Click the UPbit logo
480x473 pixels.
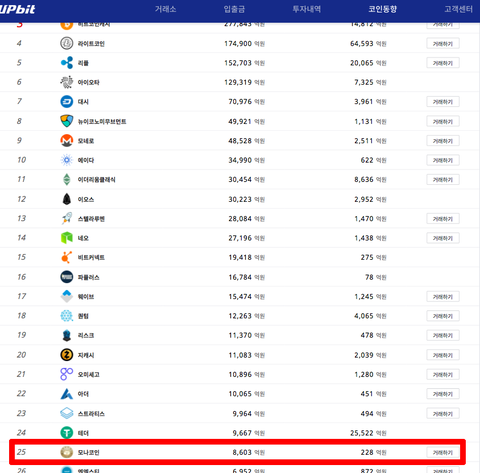17,9
